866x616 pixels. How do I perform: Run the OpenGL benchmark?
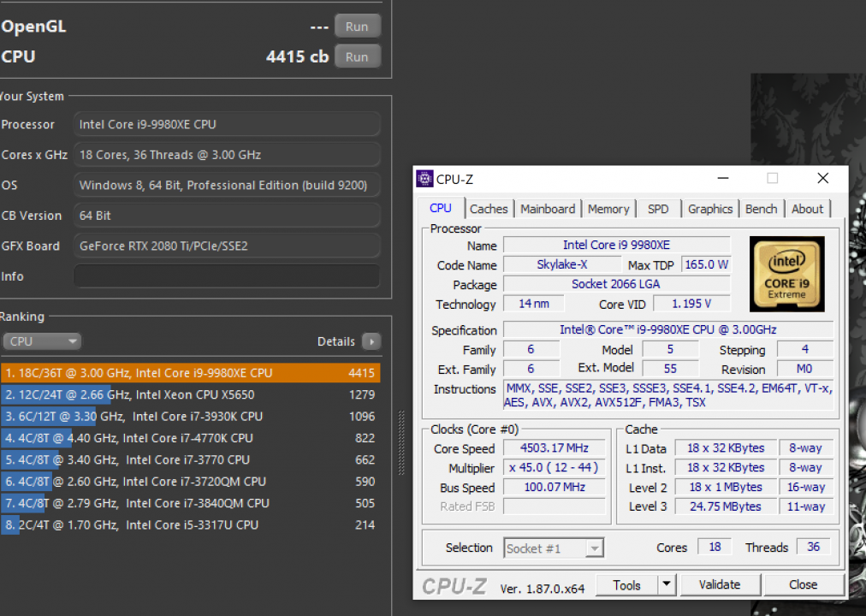(x=357, y=27)
